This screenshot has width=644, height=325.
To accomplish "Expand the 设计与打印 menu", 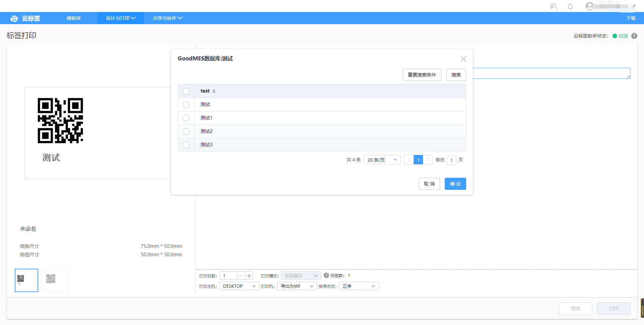I will point(121,18).
